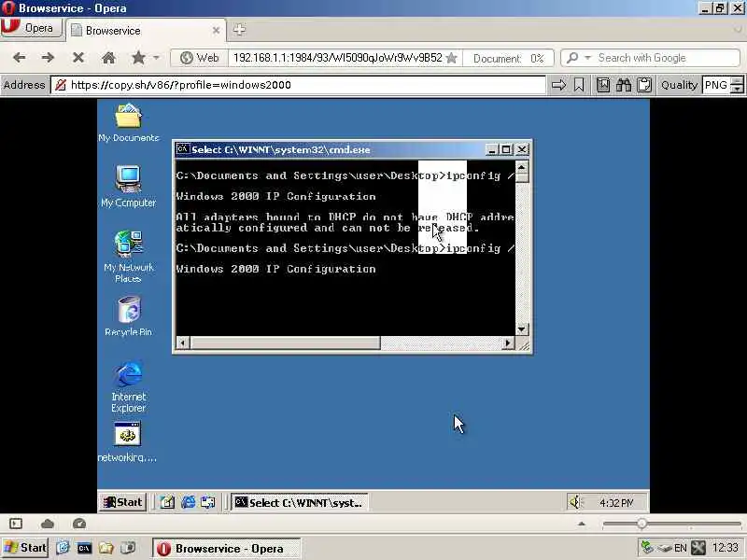Viewport: 747px width, 560px height.
Task: Stop page loading with the X button
Action: coord(78,58)
